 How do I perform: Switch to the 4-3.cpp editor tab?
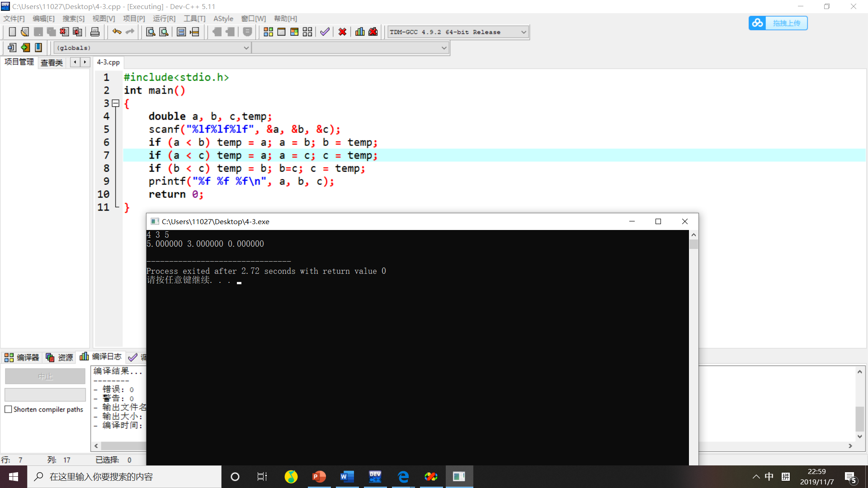coord(108,62)
